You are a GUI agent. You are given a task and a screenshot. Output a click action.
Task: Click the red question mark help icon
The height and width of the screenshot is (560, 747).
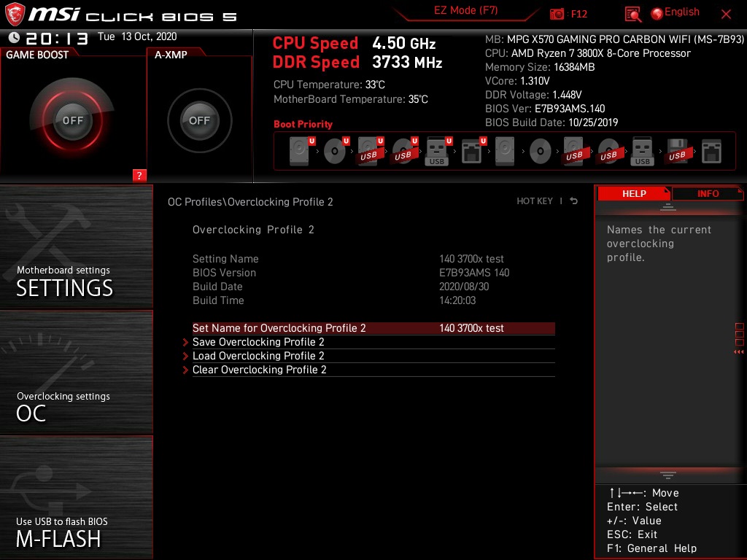(139, 175)
